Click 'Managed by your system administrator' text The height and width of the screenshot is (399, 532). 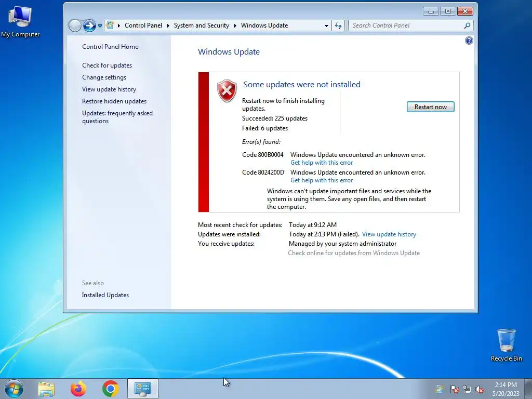coord(343,244)
